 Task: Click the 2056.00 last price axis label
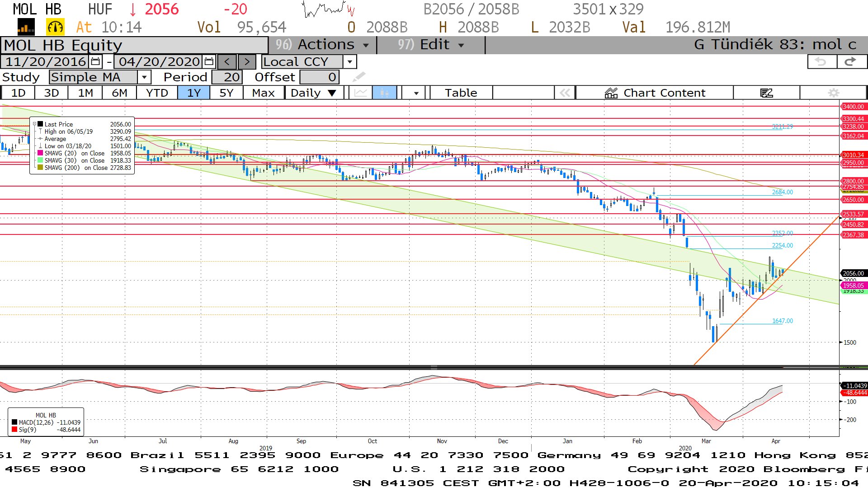click(x=853, y=273)
